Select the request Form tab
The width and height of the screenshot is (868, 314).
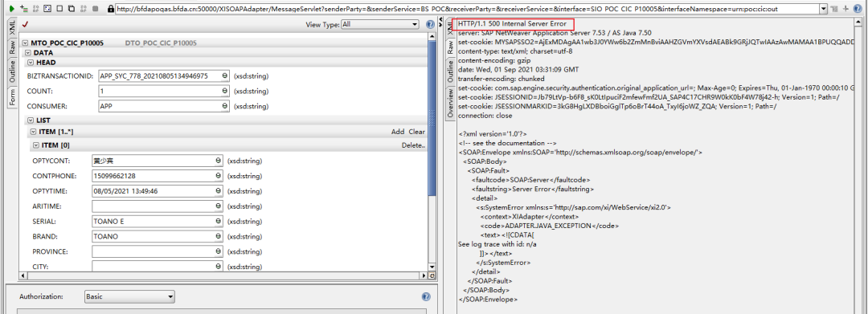tap(12, 96)
